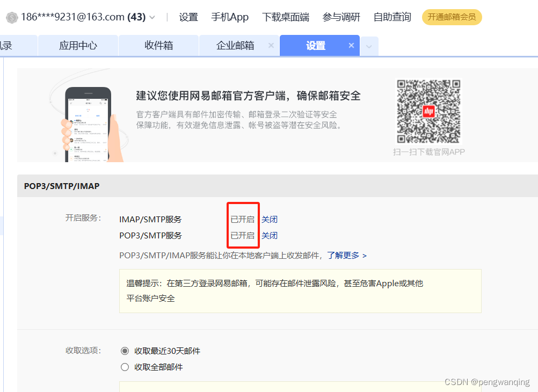Click the 开启服务 label

click(x=83, y=218)
